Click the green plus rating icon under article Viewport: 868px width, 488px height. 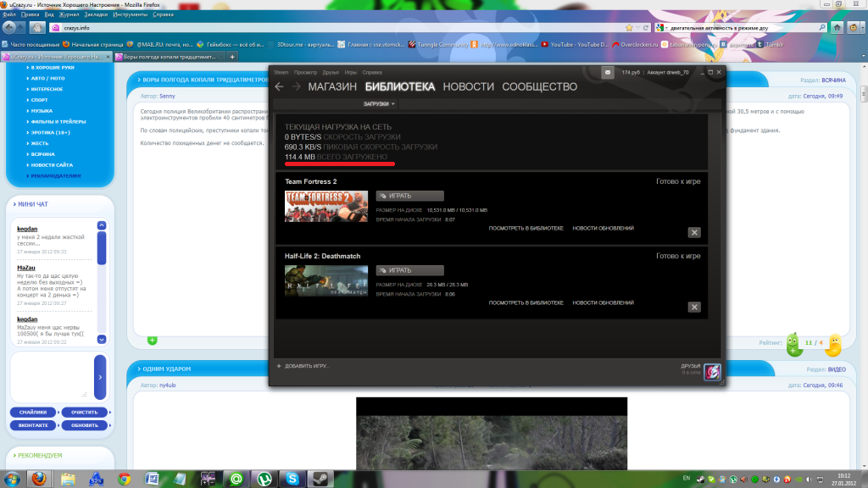coord(153,341)
